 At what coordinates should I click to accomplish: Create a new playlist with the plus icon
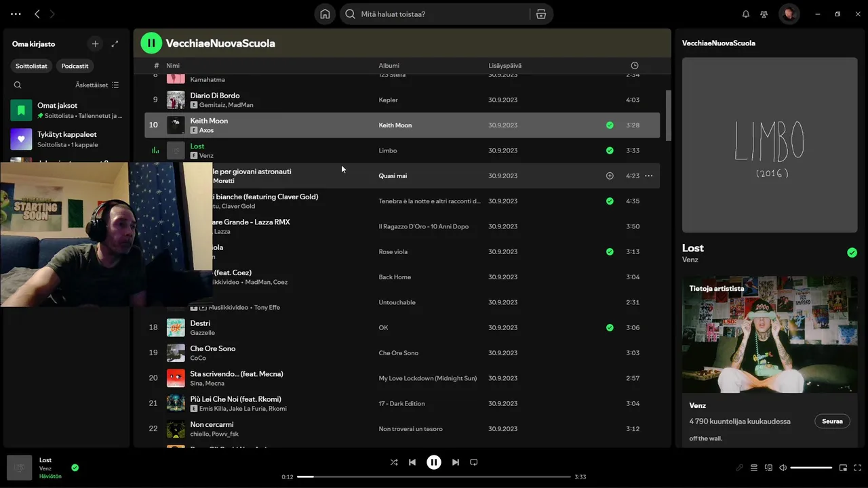[95, 43]
